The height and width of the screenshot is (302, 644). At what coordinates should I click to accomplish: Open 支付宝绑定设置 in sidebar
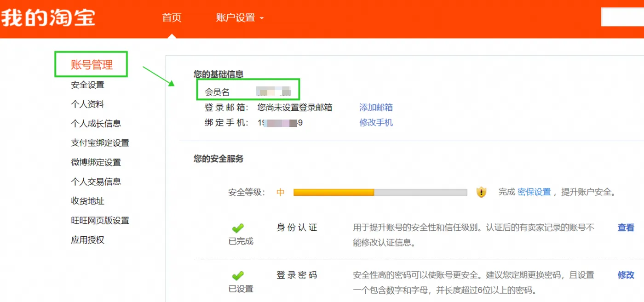(x=100, y=143)
